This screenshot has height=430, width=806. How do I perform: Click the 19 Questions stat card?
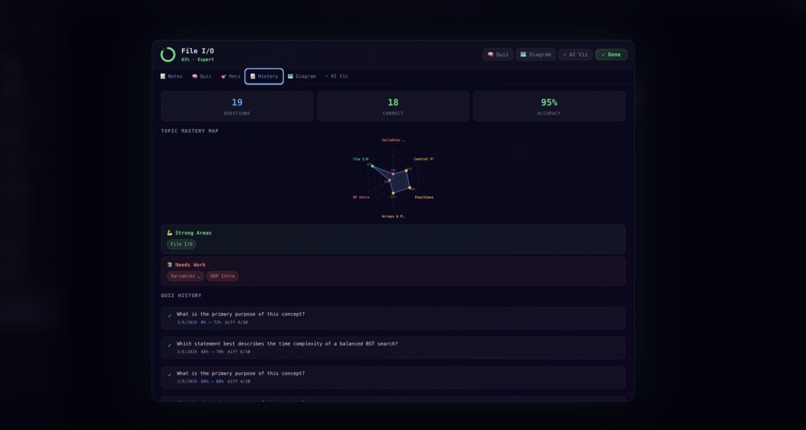(237, 106)
